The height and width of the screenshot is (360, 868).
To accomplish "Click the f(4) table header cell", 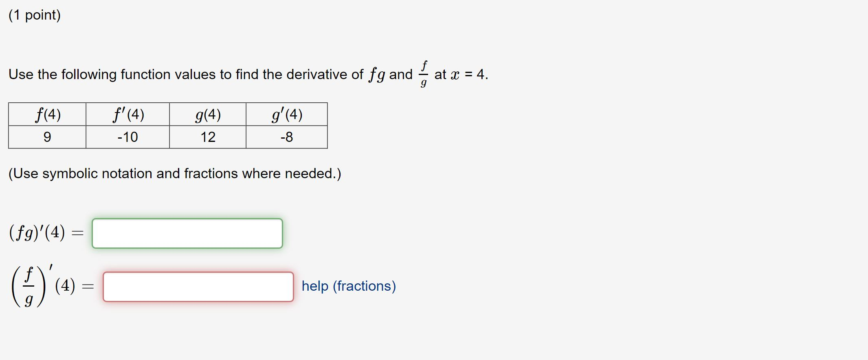I will coord(47,115).
